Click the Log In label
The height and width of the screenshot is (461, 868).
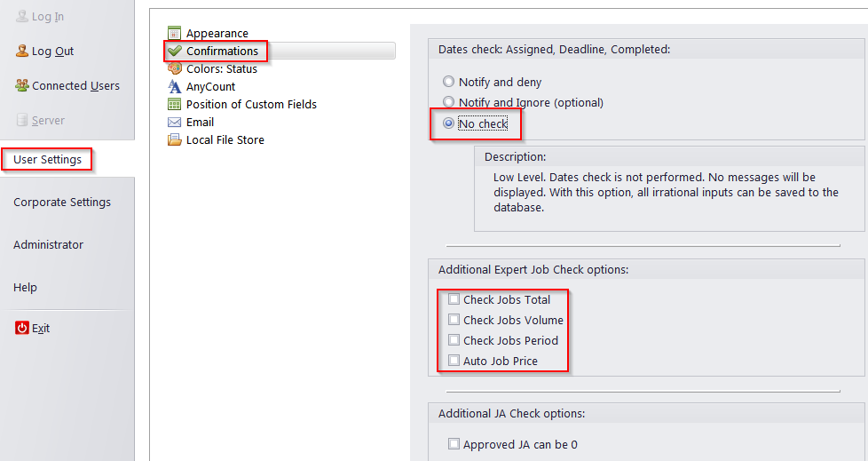coord(48,17)
